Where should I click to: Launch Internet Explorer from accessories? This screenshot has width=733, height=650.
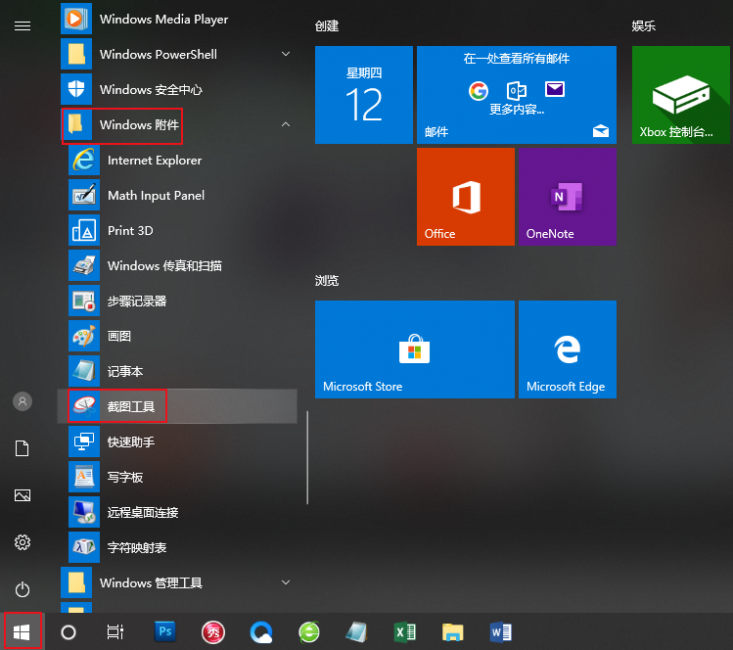coord(177,160)
